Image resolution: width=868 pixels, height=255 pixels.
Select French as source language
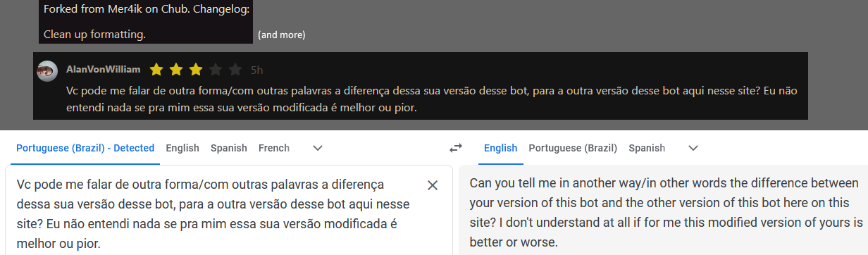pos(274,148)
